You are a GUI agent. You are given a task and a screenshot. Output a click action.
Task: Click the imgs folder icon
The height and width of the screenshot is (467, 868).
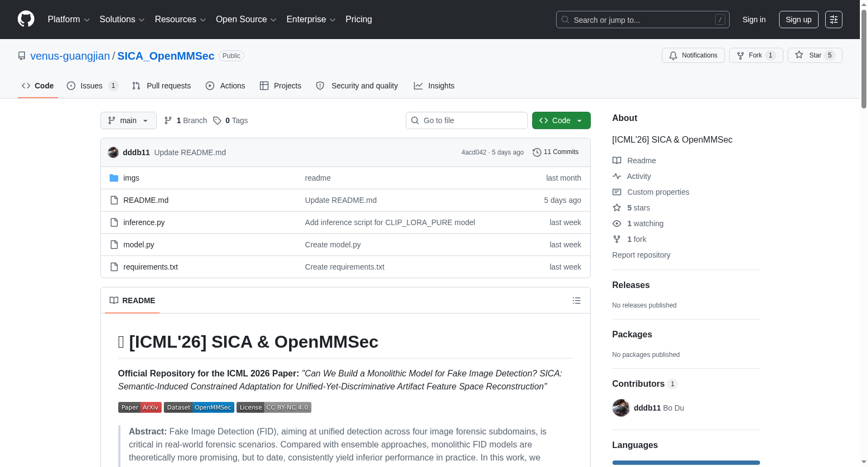(114, 178)
